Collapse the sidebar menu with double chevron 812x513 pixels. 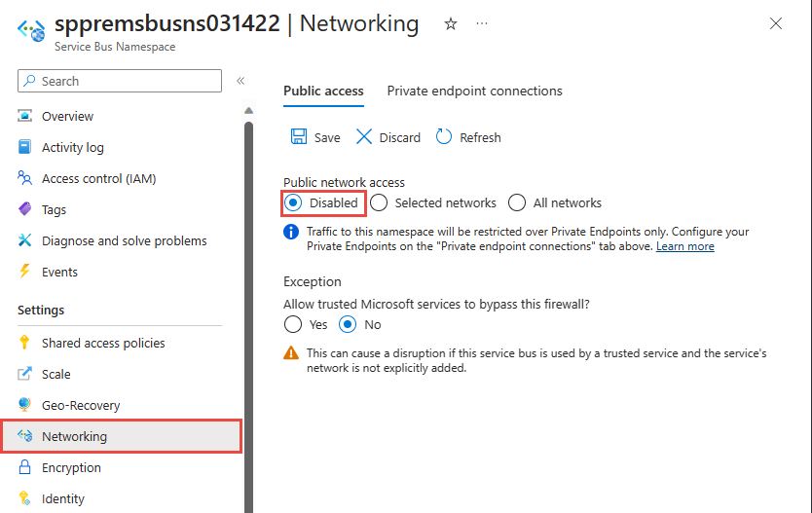coord(240,81)
